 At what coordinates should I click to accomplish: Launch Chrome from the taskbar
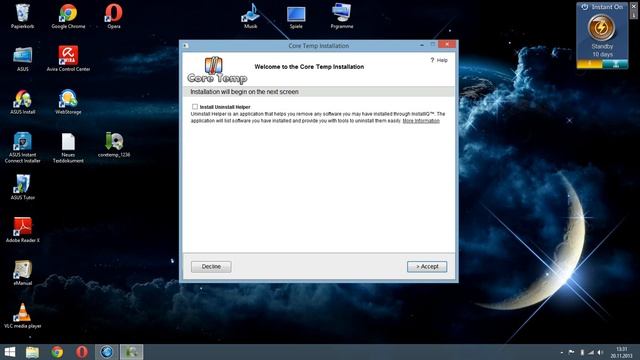[x=57, y=352]
